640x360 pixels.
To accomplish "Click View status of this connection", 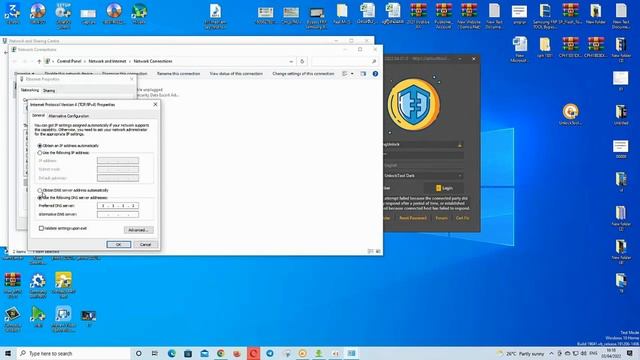I will coord(236,74).
